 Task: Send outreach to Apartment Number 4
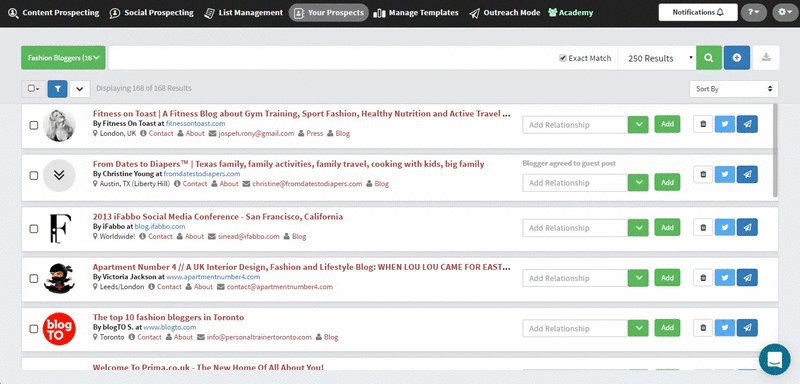pyautogui.click(x=747, y=278)
